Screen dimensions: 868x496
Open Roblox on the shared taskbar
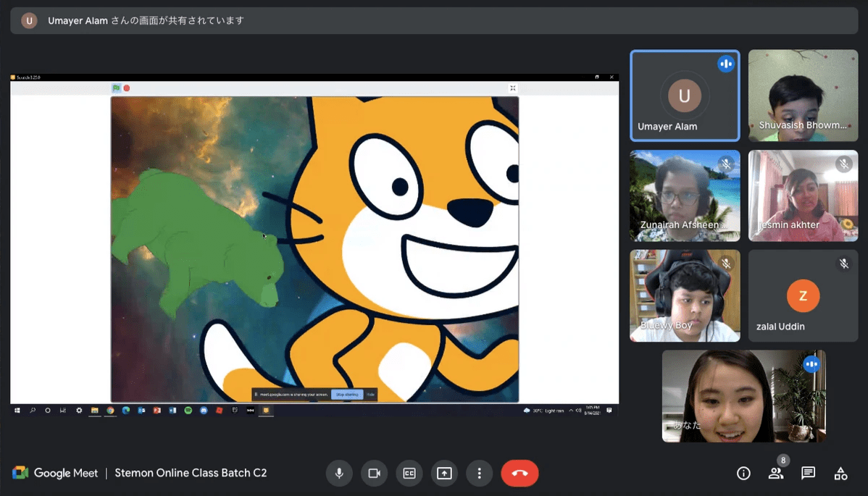[220, 411]
